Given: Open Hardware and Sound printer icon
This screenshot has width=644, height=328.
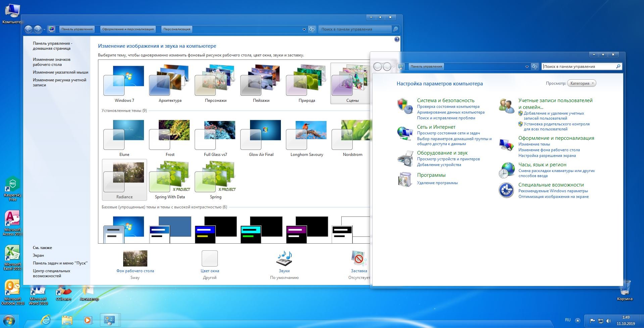Looking at the screenshot, I should tap(405, 159).
